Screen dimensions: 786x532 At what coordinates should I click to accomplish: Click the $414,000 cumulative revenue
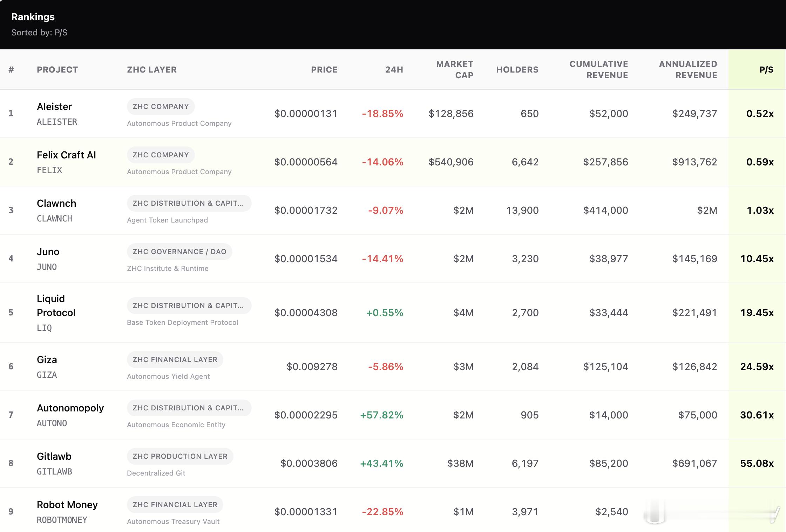coord(605,210)
